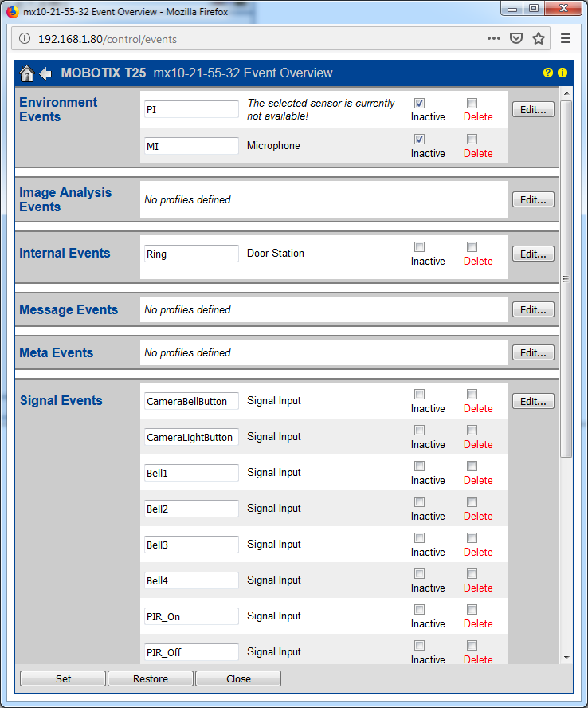Viewport: 588px width, 708px height.
Task: Mark Bell3 event as Inactive
Action: point(419,537)
